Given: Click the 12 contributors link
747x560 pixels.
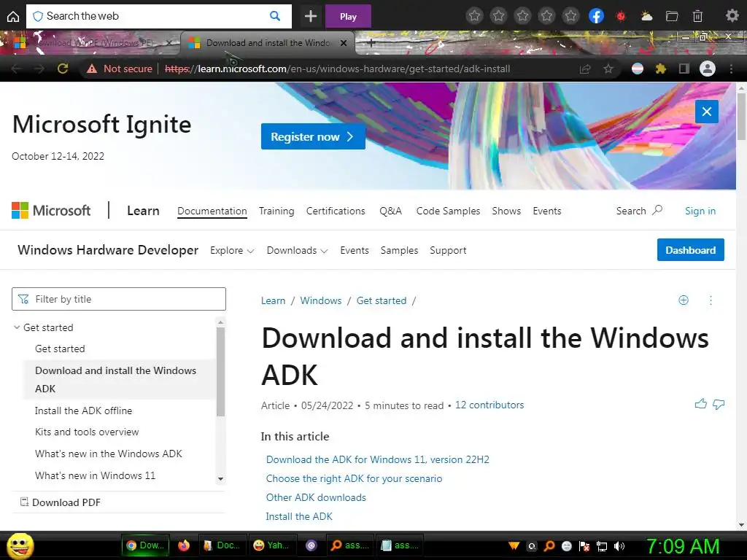Looking at the screenshot, I should pos(489,405).
